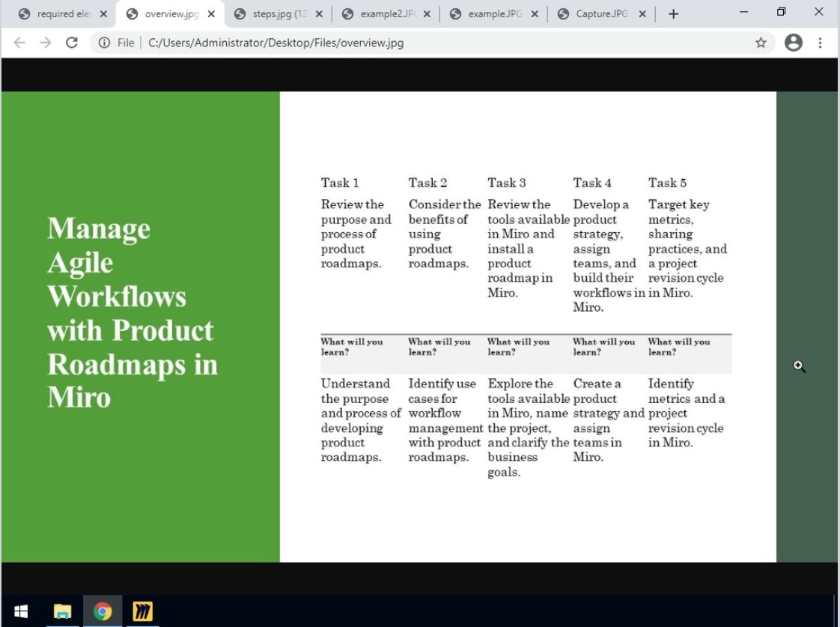Close the example.JPG tab
Screen dimensions: 840x627
coord(534,14)
